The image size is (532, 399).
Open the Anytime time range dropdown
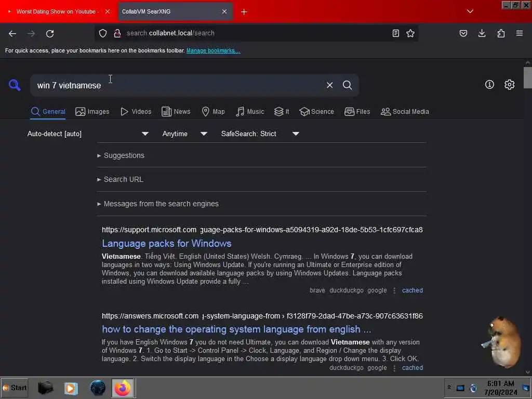[x=185, y=134]
